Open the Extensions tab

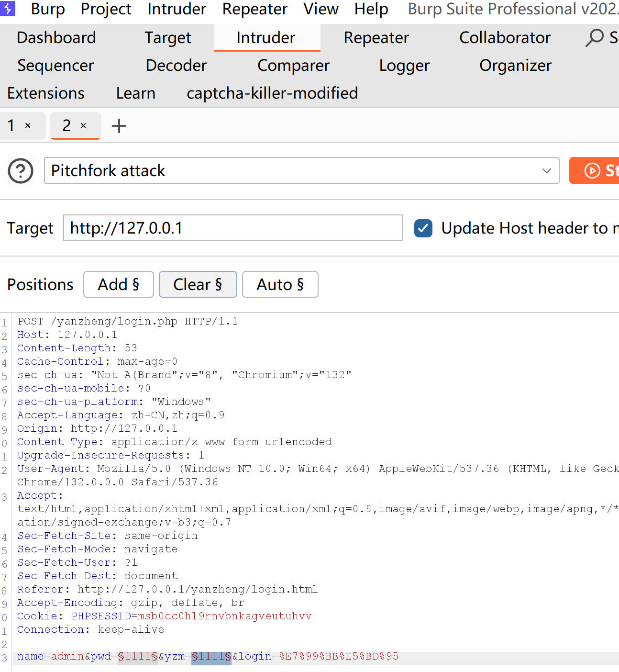pyautogui.click(x=46, y=93)
